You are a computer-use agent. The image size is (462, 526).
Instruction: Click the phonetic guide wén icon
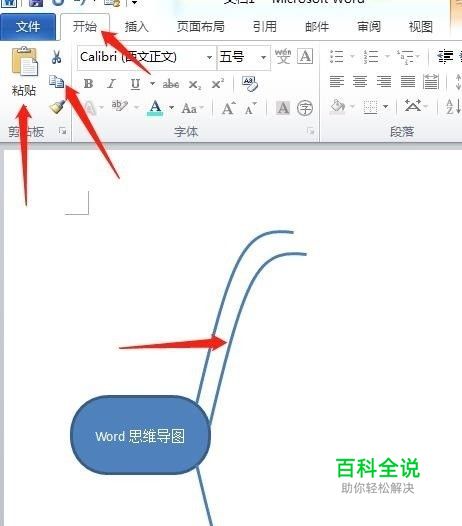click(283, 56)
